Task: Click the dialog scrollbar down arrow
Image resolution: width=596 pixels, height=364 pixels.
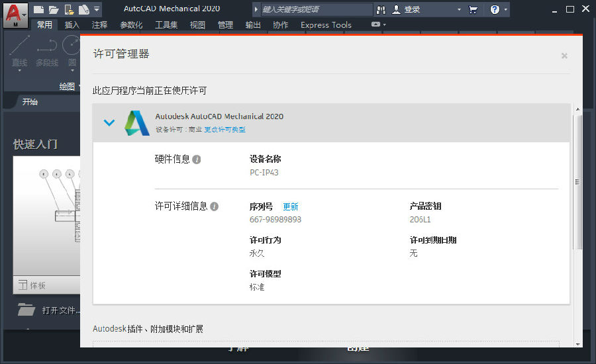Action: (x=577, y=344)
